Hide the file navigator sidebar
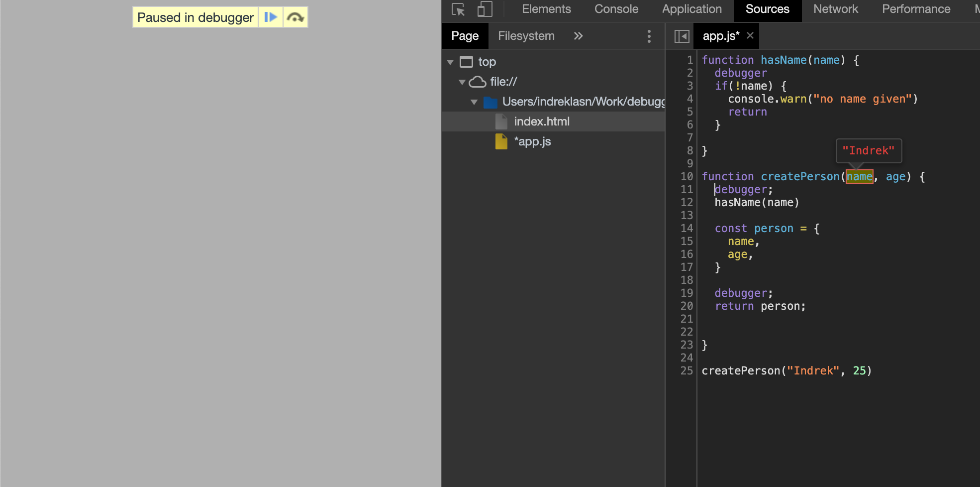 682,35
